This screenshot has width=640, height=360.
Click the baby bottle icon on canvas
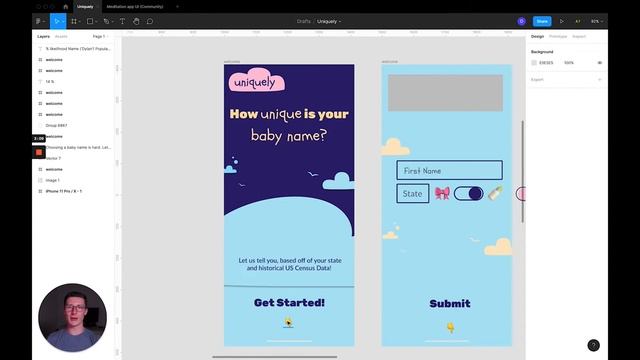(495, 193)
